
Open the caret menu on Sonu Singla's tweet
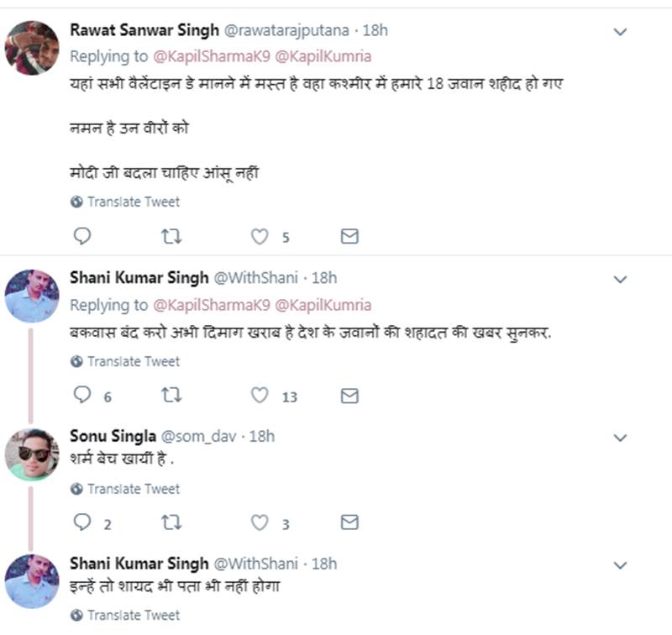(621, 438)
